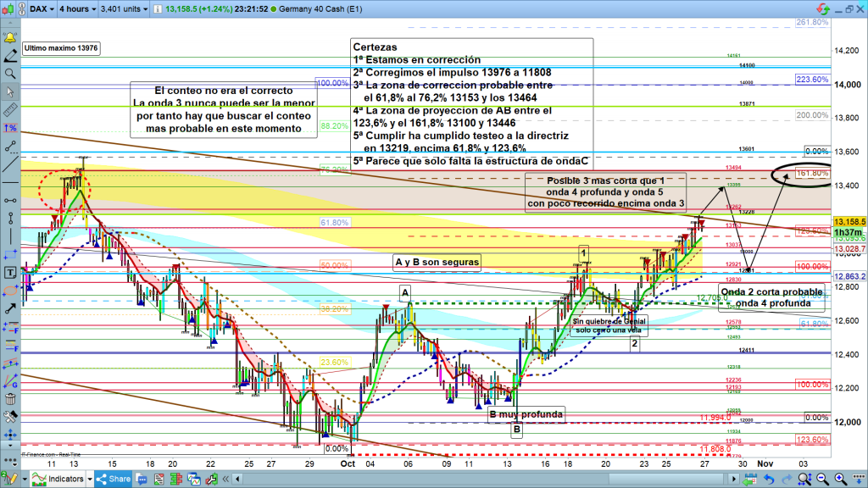Open the 4 hours timeframe dropdown

76,10
